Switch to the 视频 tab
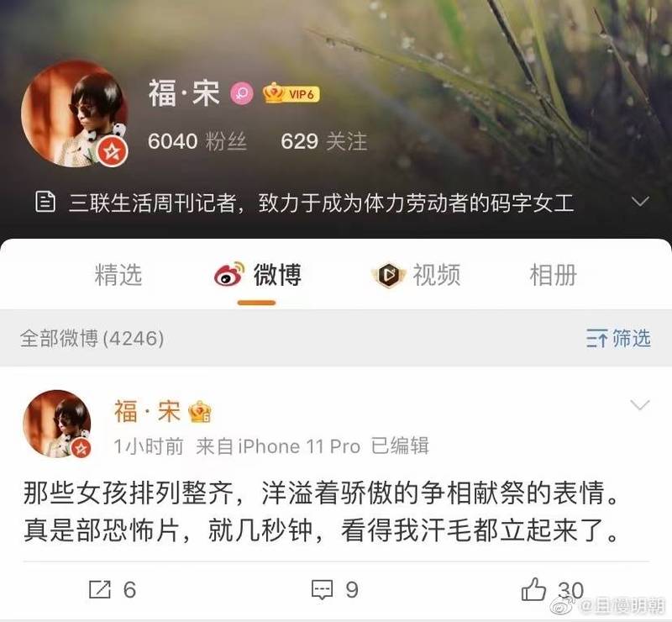 tap(416, 275)
